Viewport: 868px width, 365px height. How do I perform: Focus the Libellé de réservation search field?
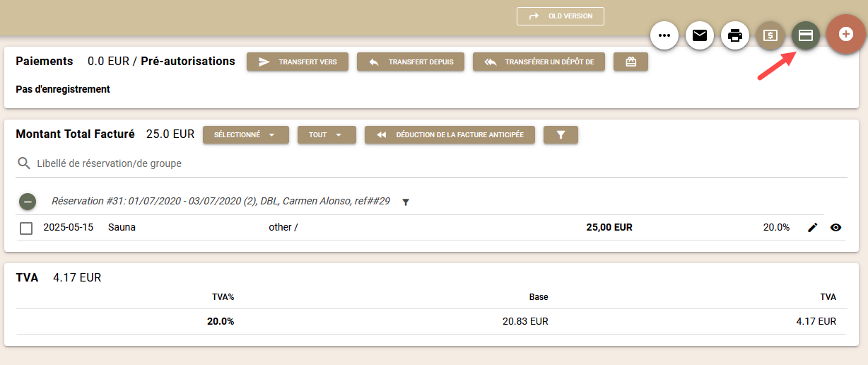pos(431,163)
